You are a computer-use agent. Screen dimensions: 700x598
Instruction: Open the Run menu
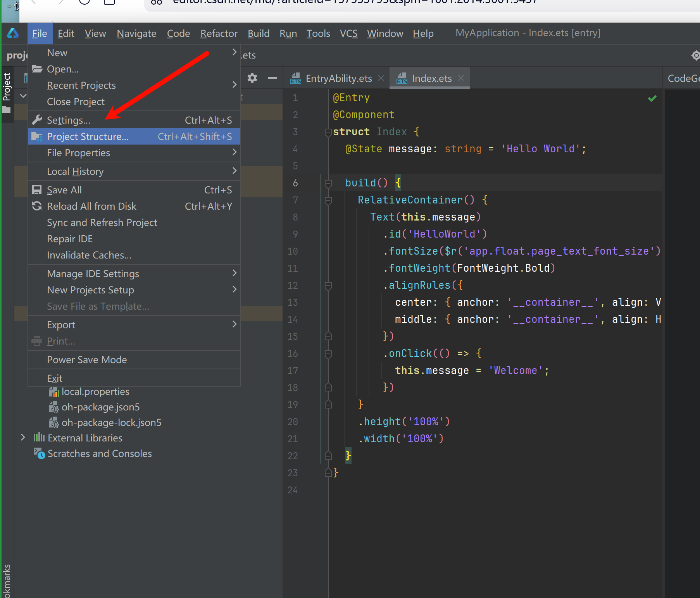(x=288, y=34)
